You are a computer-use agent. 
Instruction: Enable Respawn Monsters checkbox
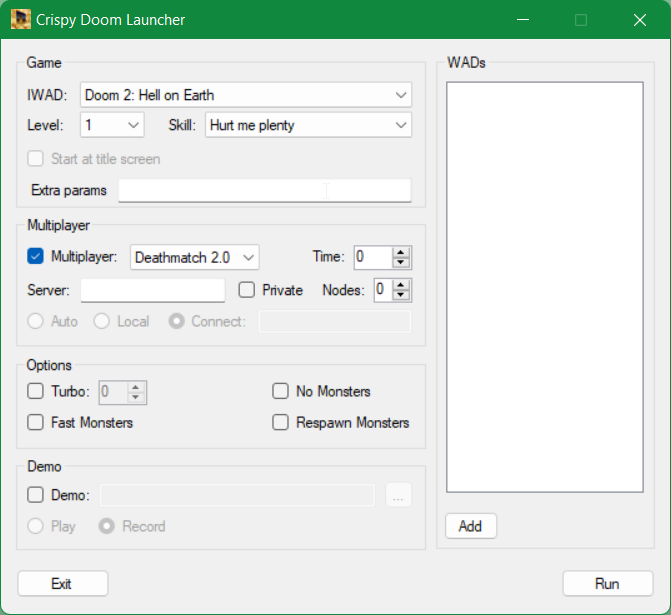click(280, 422)
